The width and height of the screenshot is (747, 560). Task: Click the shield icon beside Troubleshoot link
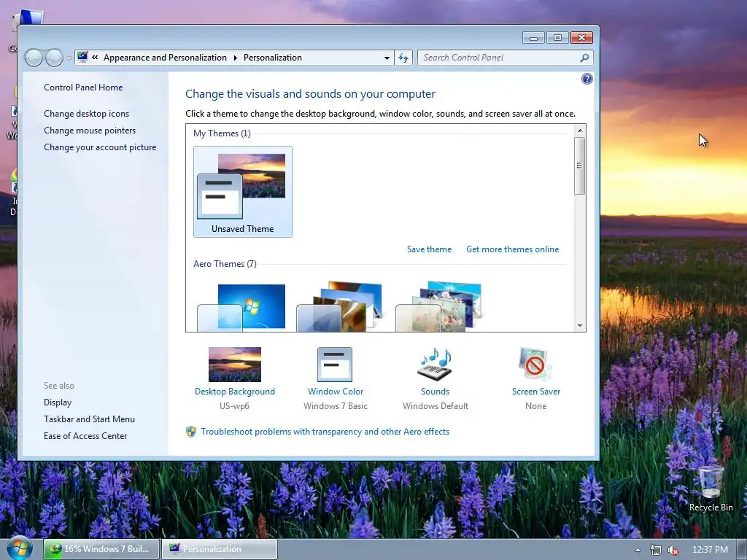click(191, 432)
